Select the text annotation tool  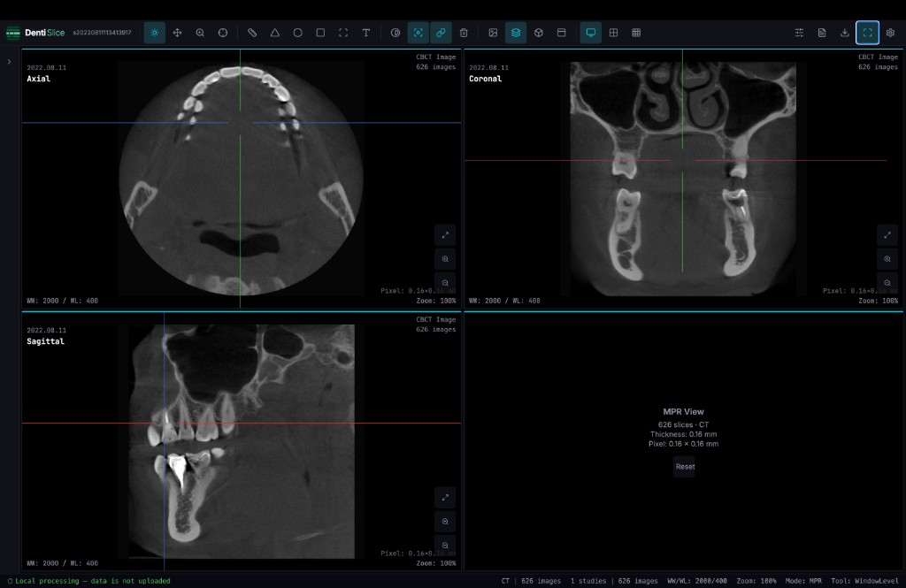pos(366,33)
